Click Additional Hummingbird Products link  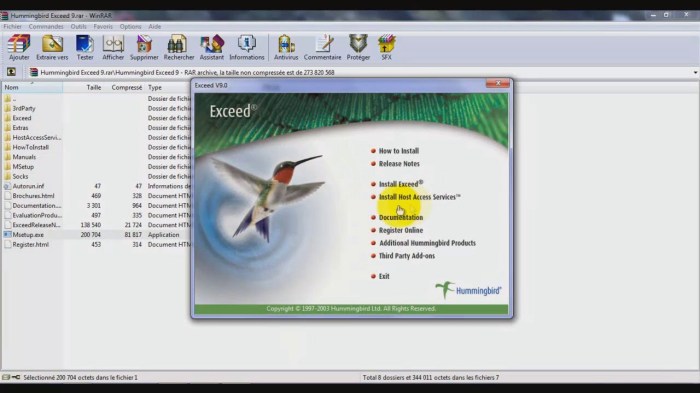click(427, 243)
